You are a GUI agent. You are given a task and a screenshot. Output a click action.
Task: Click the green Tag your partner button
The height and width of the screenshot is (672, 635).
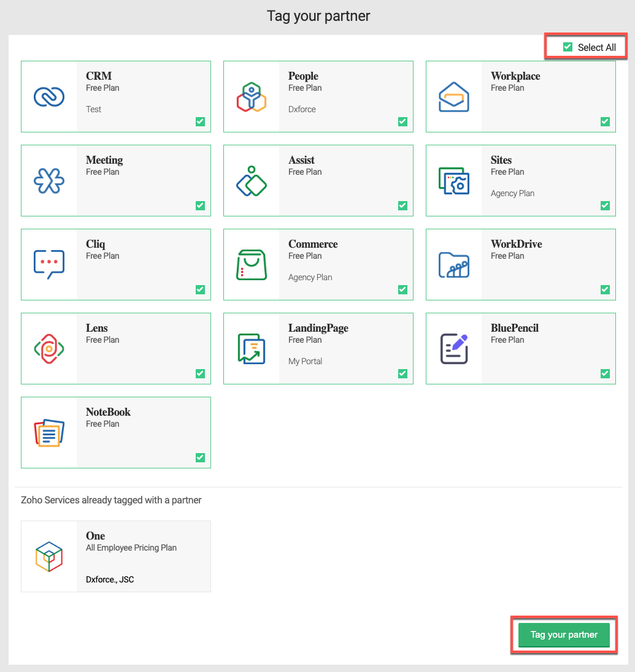coord(564,635)
